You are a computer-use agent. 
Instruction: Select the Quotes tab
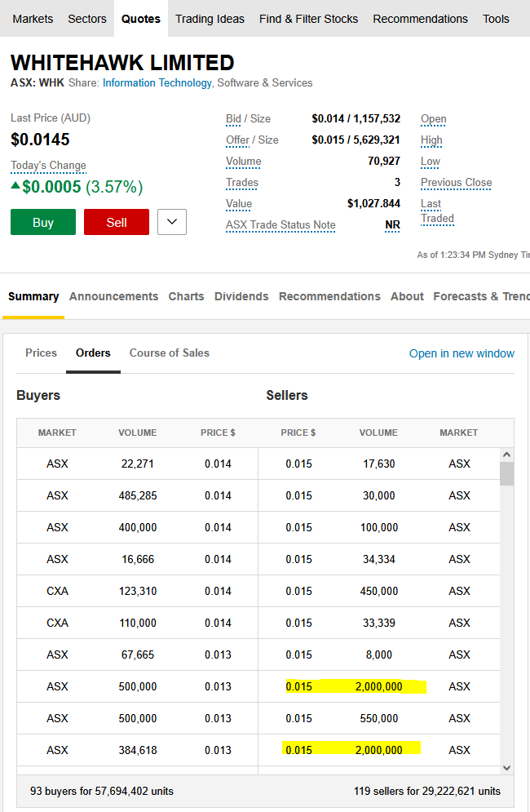[x=141, y=19]
